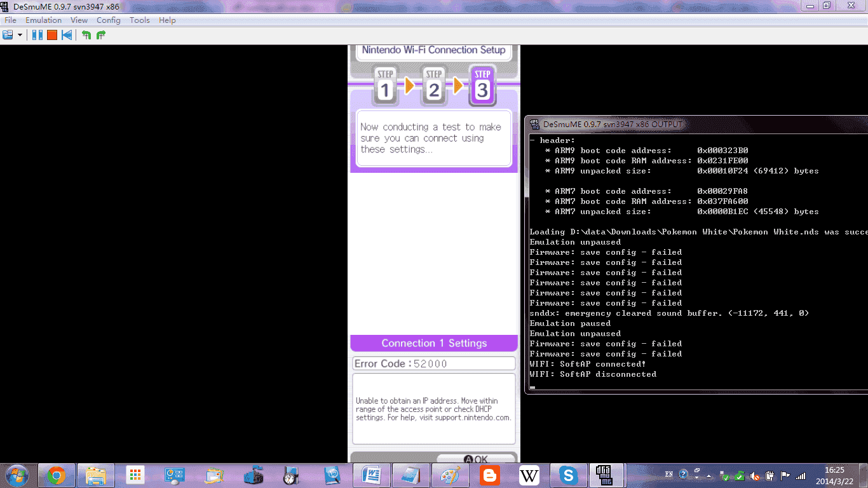Click the Loading Pokemon White.nds console line
The width and height of the screenshot is (868, 488).
pyautogui.click(x=698, y=232)
